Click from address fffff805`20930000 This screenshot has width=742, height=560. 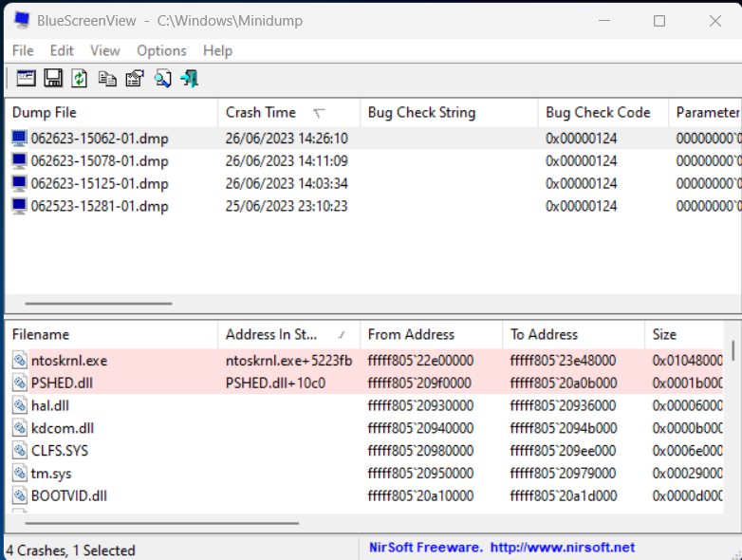(420, 405)
